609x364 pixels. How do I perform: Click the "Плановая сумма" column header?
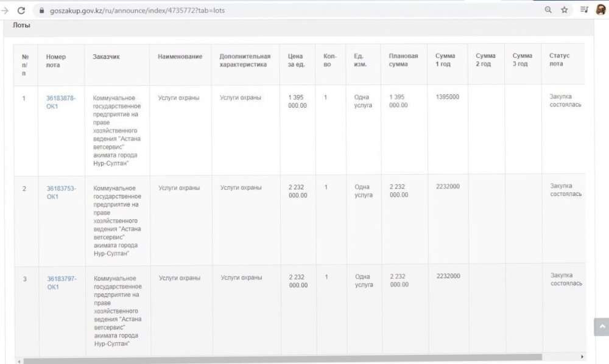403,60
